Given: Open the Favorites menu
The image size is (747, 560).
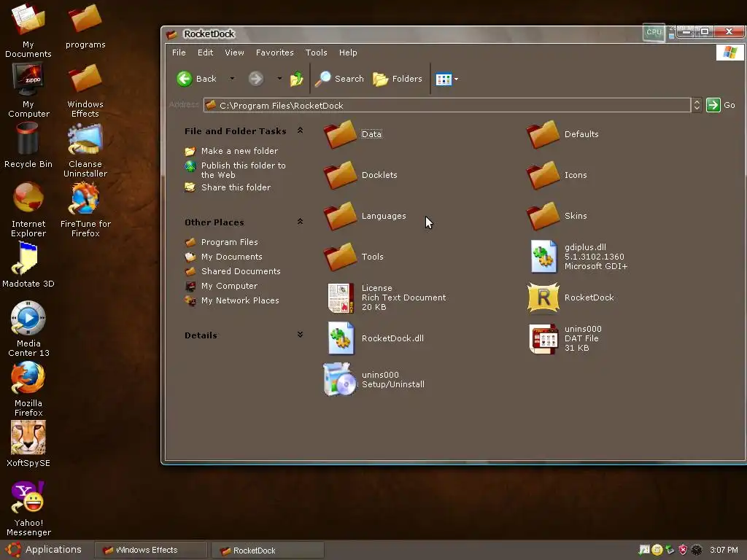Looking at the screenshot, I should (x=274, y=52).
